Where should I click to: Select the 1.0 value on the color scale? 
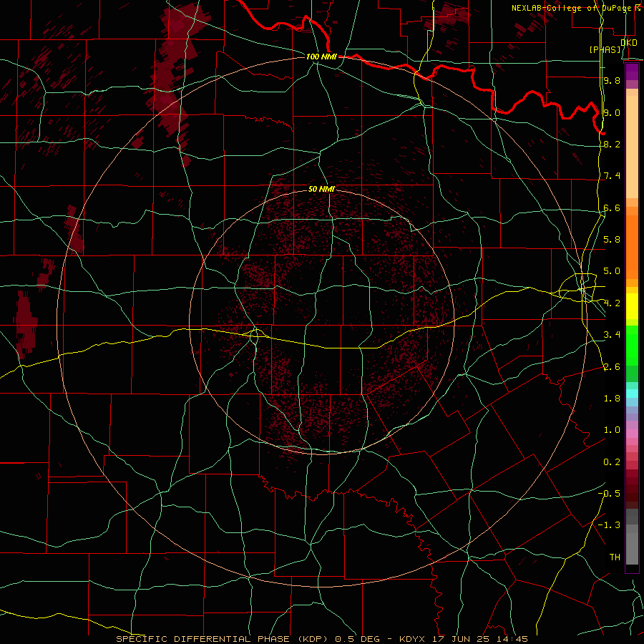click(x=612, y=430)
